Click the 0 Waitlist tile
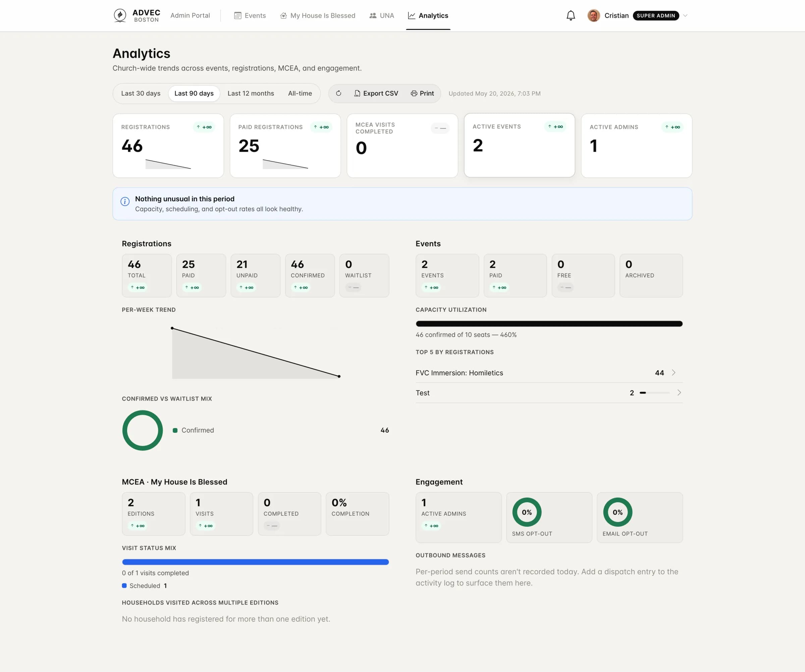This screenshot has width=805, height=672. (x=364, y=275)
